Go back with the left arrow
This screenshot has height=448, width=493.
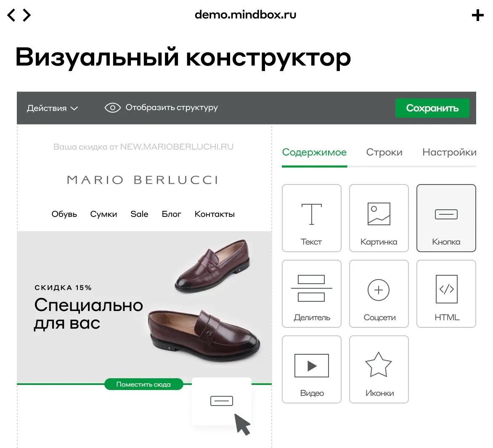pos(11,15)
